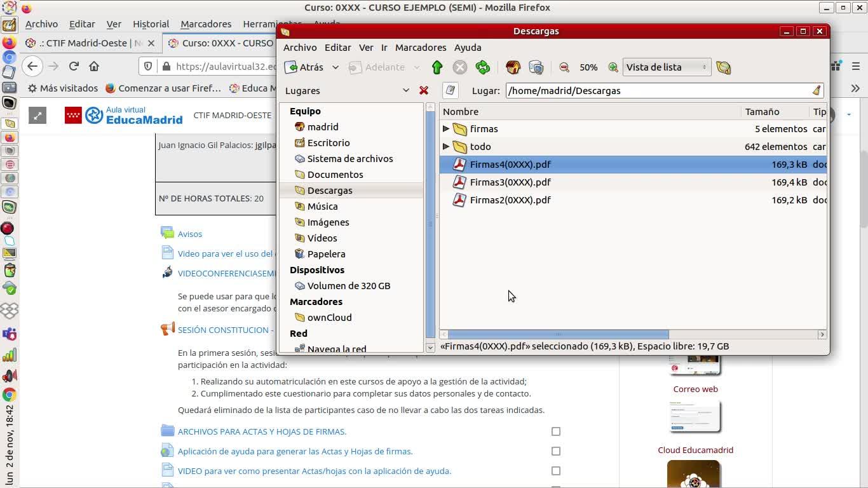This screenshot has height=488, width=868.
Task: Click the computer icon in toolbar
Action: click(536, 67)
